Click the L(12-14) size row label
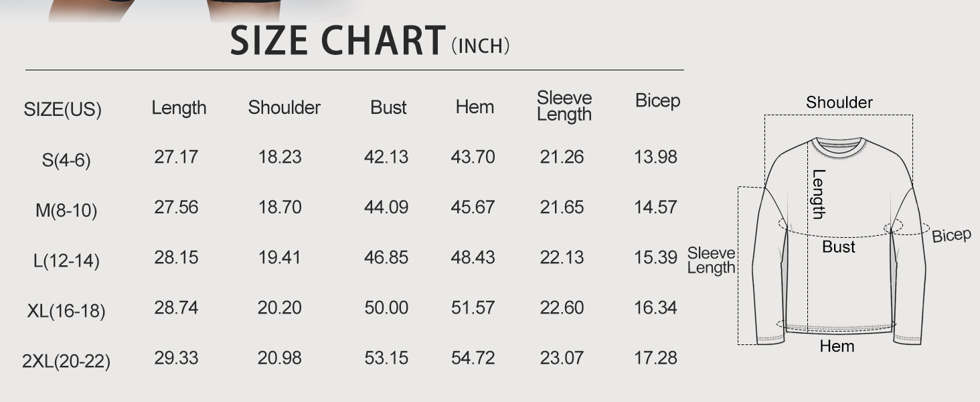This screenshot has width=980, height=402. 66,261
